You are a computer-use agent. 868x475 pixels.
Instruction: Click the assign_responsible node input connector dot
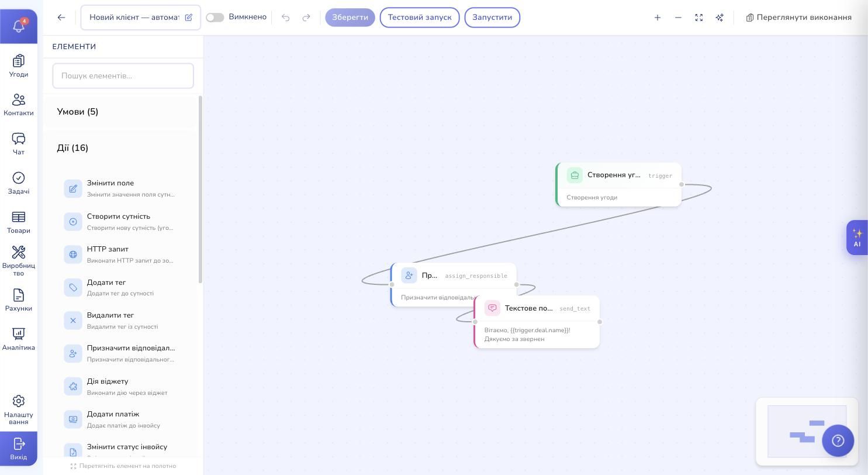tap(392, 284)
